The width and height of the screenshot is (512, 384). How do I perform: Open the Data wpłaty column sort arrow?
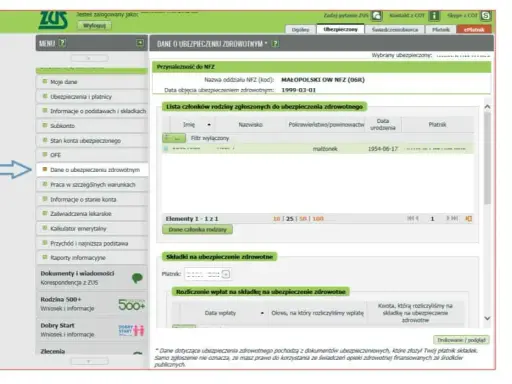(x=262, y=313)
